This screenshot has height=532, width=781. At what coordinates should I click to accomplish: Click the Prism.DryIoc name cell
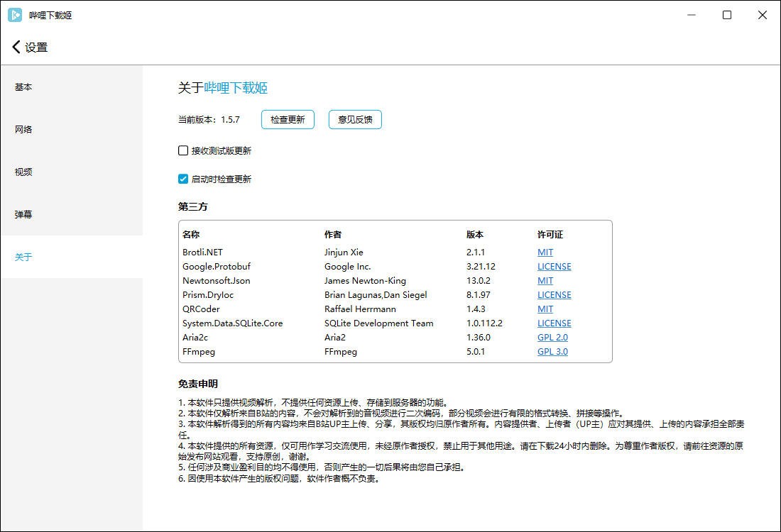pyautogui.click(x=208, y=294)
